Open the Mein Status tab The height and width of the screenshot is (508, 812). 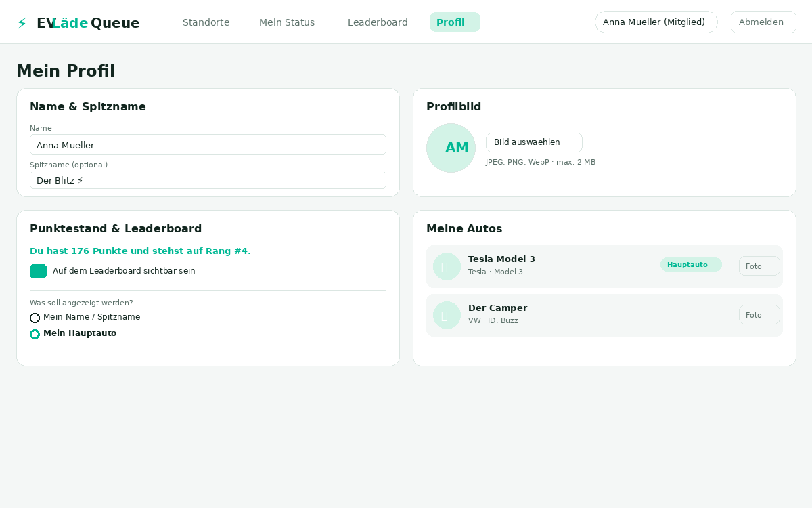pyautogui.click(x=287, y=22)
